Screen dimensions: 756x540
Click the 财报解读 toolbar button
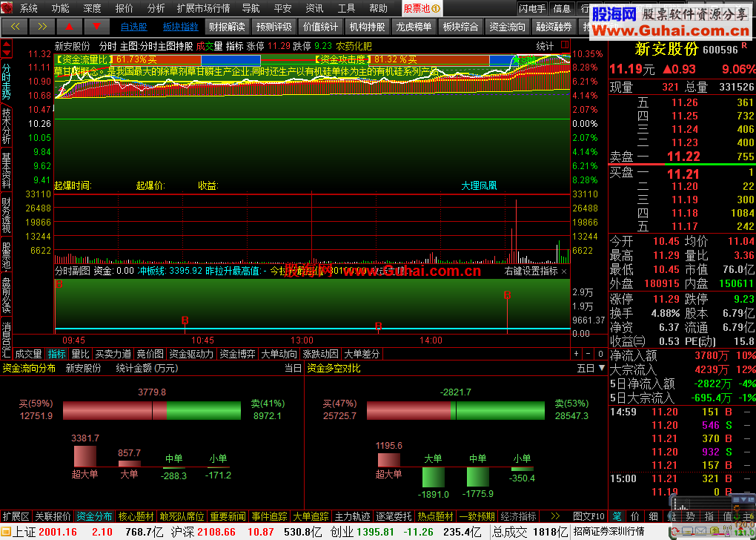click(x=227, y=27)
